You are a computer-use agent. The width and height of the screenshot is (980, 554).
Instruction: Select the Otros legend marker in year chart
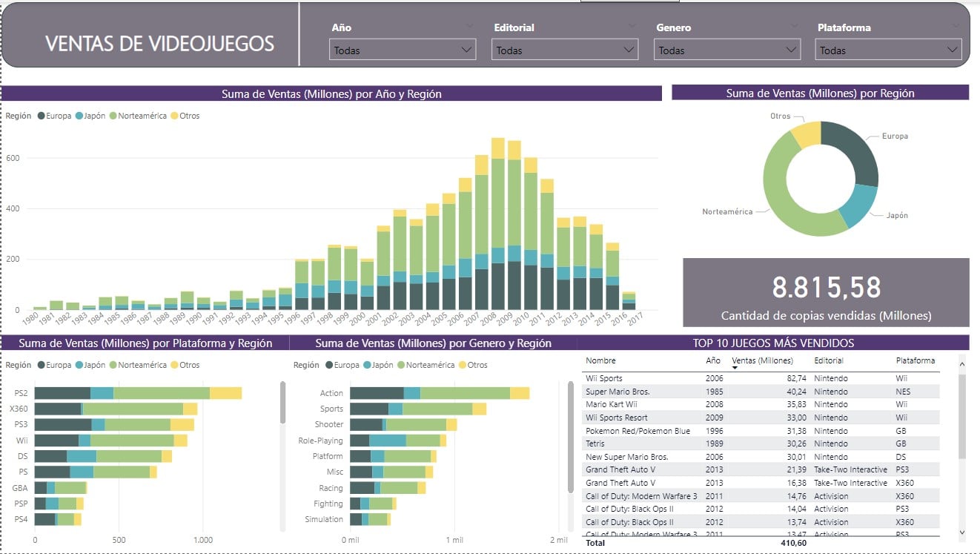tap(175, 116)
